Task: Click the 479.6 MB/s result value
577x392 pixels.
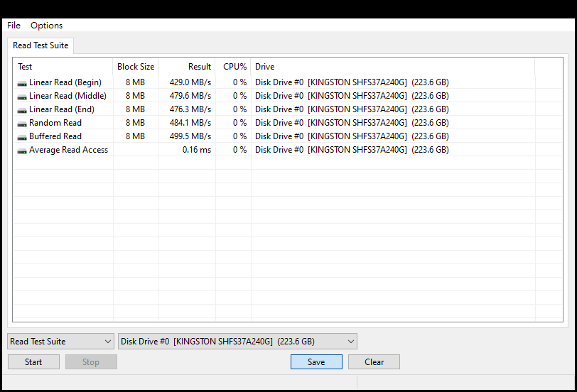Action: click(x=190, y=96)
